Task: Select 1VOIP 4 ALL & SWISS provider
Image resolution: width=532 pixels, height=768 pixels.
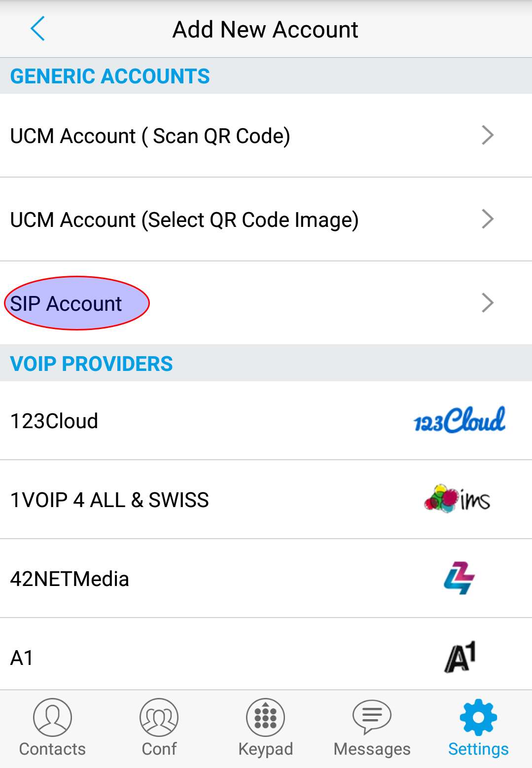Action: coord(266,500)
